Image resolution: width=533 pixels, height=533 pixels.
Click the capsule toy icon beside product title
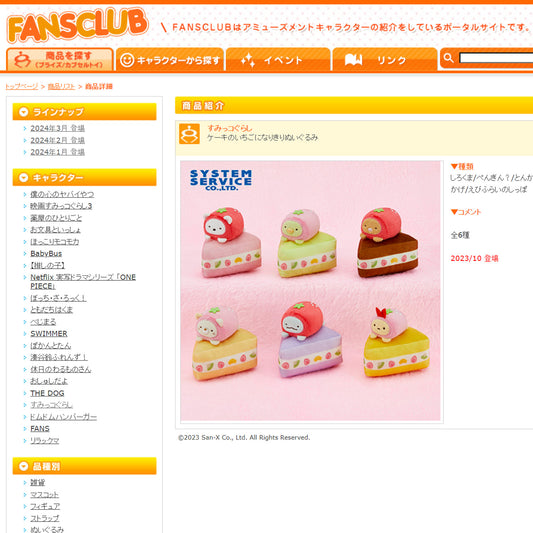pos(189,134)
